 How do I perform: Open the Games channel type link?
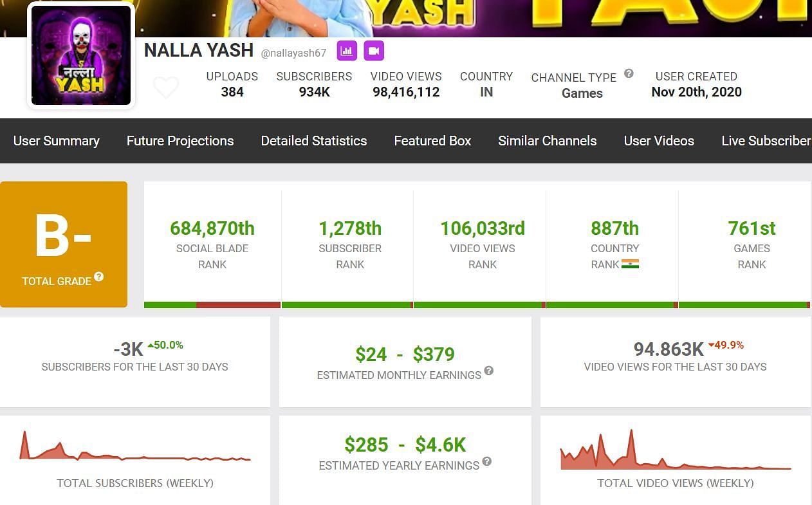[x=582, y=93]
